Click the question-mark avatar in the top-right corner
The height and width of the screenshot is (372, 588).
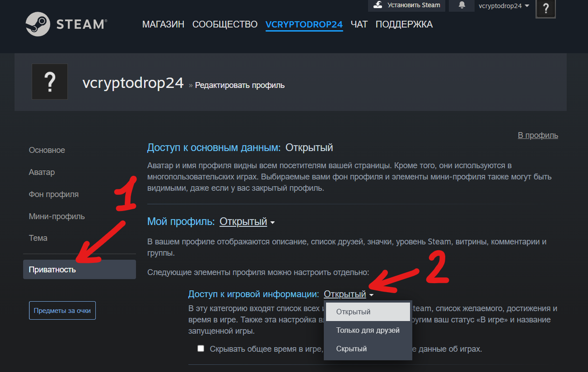point(546,8)
